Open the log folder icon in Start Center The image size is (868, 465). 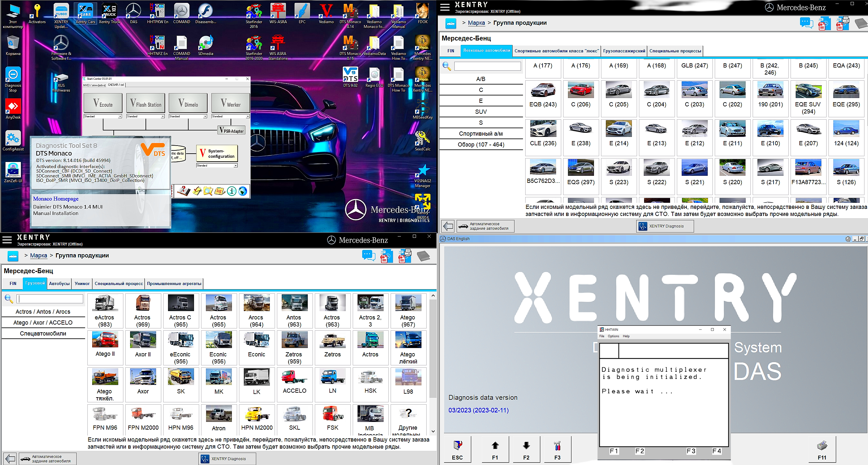(x=220, y=191)
